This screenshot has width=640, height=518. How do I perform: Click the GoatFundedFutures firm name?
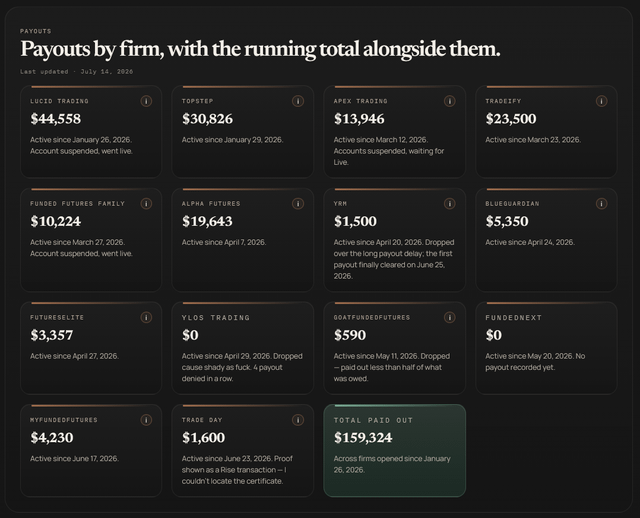coord(372,317)
